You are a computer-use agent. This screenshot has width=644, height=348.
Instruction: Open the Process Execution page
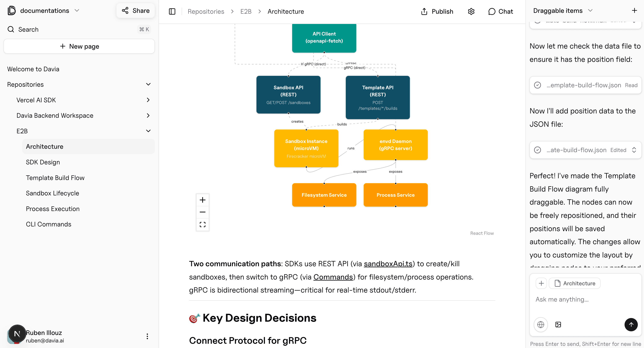point(53,208)
